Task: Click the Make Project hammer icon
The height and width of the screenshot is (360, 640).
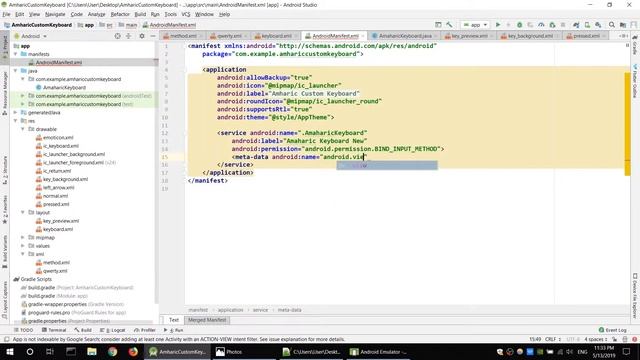Action: pos(449,25)
